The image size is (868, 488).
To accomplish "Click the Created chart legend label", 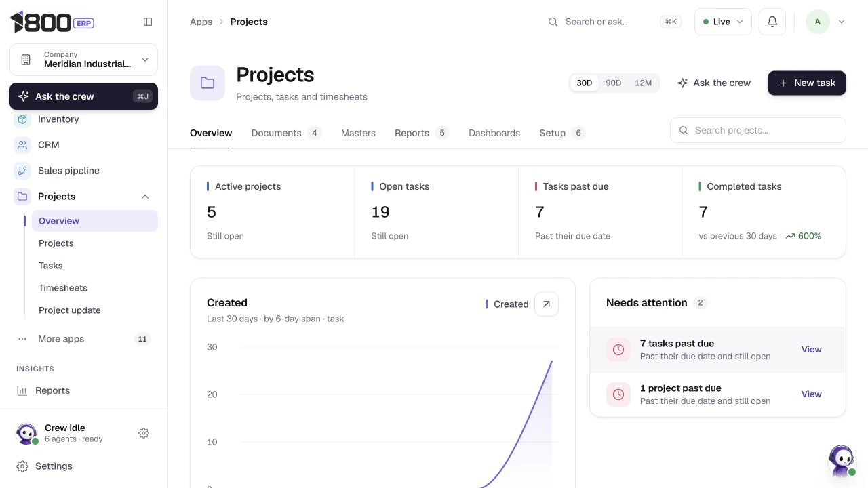I will tap(507, 304).
